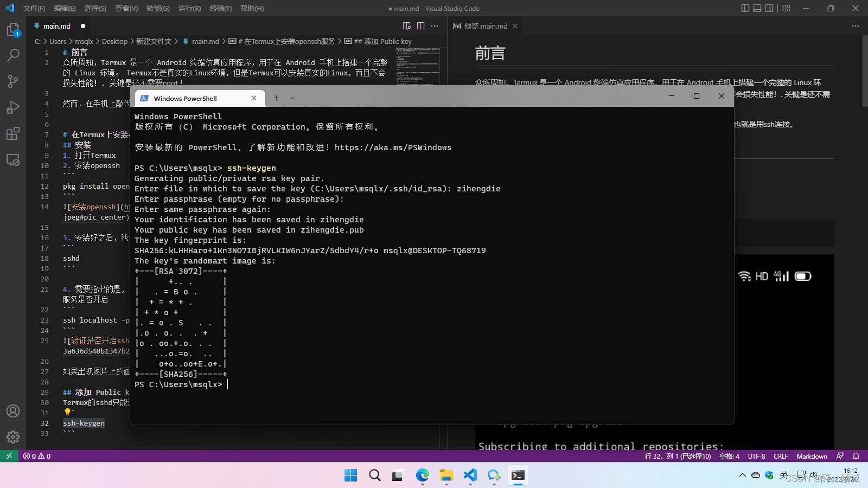The height and width of the screenshot is (488, 868).
Task: Open the CRLF end-of-line selector
Action: (781, 456)
